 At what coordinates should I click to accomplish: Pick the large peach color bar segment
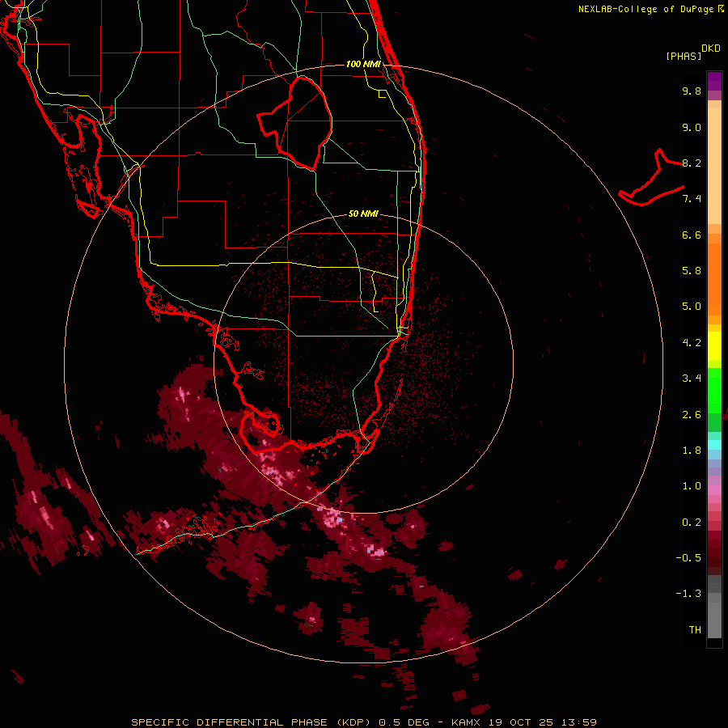(714, 166)
